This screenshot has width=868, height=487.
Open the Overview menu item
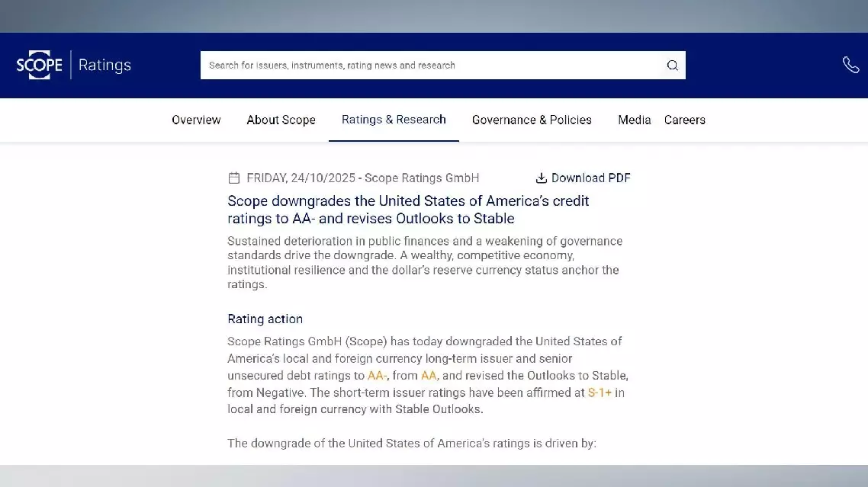(x=196, y=120)
